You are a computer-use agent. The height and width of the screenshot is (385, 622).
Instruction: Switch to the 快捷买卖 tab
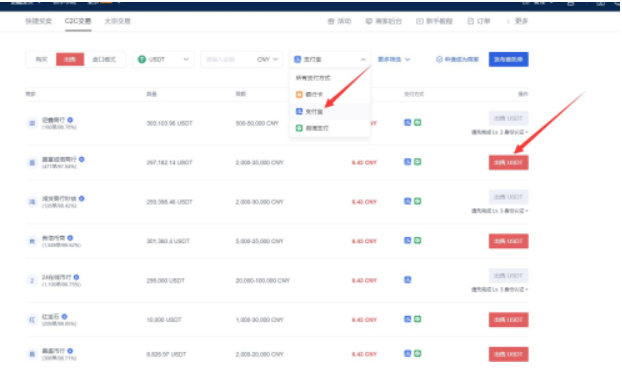coord(38,21)
